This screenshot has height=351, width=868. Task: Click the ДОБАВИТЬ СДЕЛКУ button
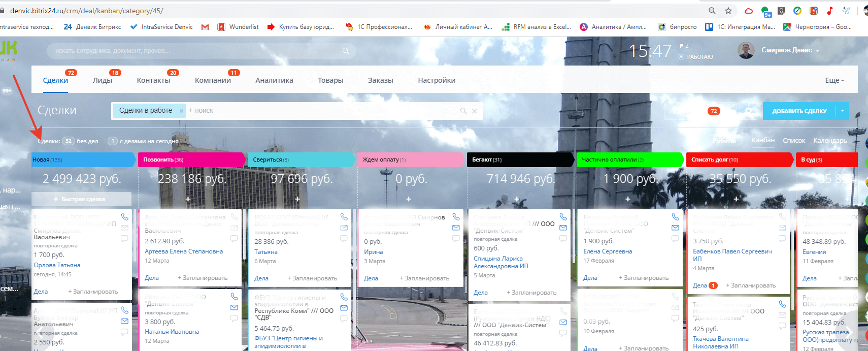point(799,111)
